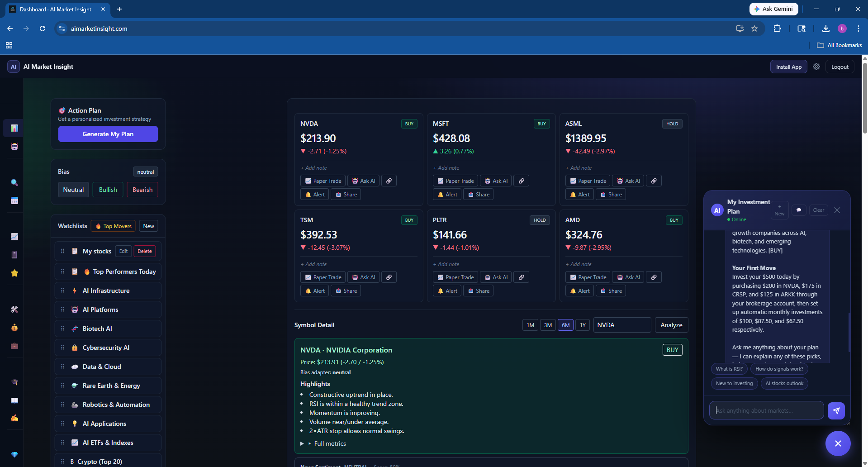This screenshot has height=467, width=868.
Task: Bookmark this page with the star icon
Action: [x=754, y=29]
